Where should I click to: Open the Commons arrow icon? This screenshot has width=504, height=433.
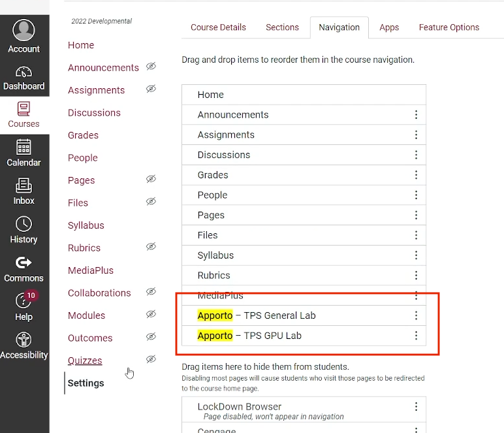(24, 263)
